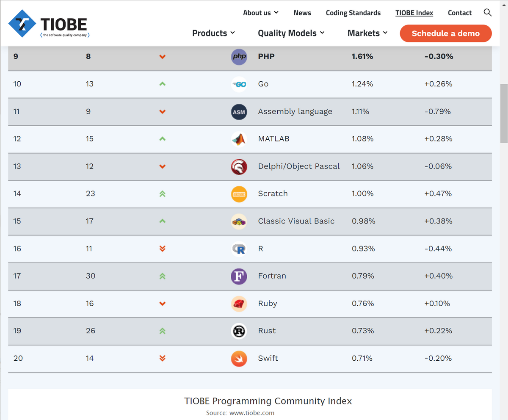Select the Fortran icon

239,276
